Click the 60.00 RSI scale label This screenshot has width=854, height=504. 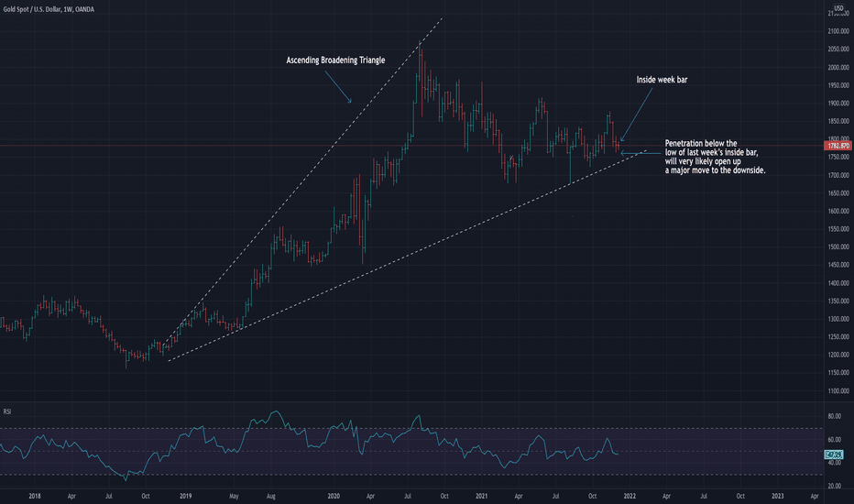(x=835, y=440)
